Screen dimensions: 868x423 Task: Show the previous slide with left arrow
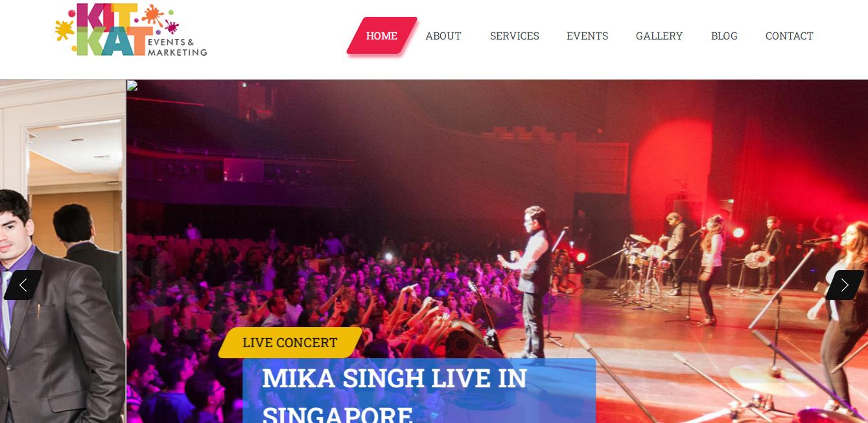[23, 285]
